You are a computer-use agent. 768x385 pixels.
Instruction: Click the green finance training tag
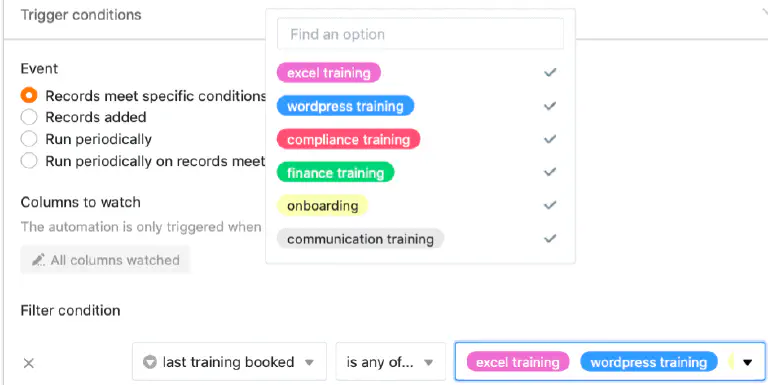(x=336, y=172)
